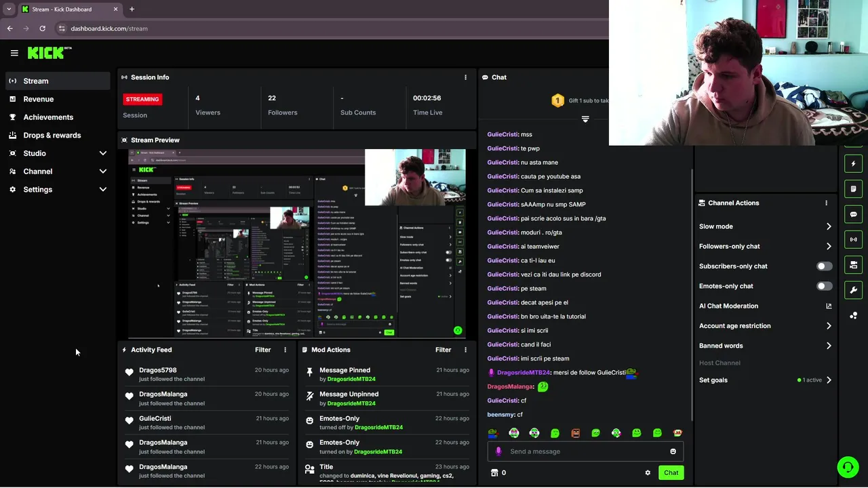Click the green circle icon on stream preview

(x=458, y=330)
